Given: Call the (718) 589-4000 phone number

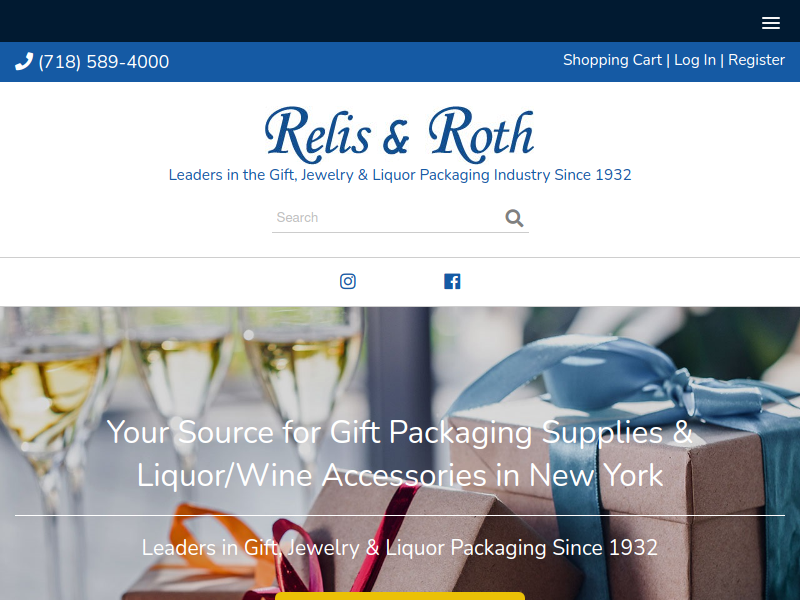Looking at the screenshot, I should coord(104,62).
